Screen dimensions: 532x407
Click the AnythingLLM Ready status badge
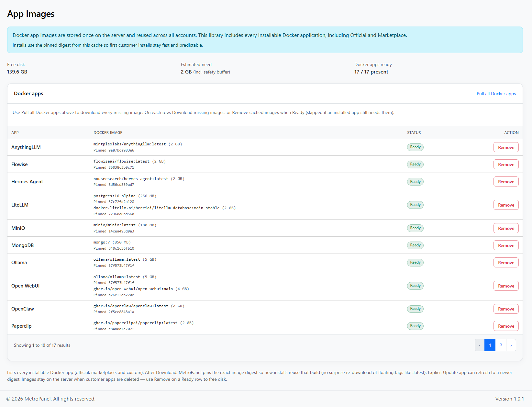415,147
